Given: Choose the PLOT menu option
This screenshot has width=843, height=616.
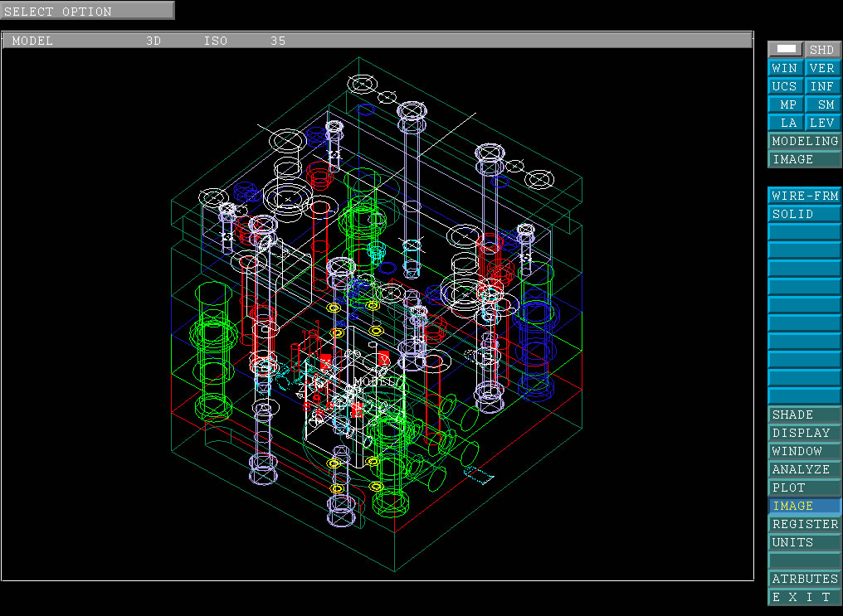Looking at the screenshot, I should point(804,487).
